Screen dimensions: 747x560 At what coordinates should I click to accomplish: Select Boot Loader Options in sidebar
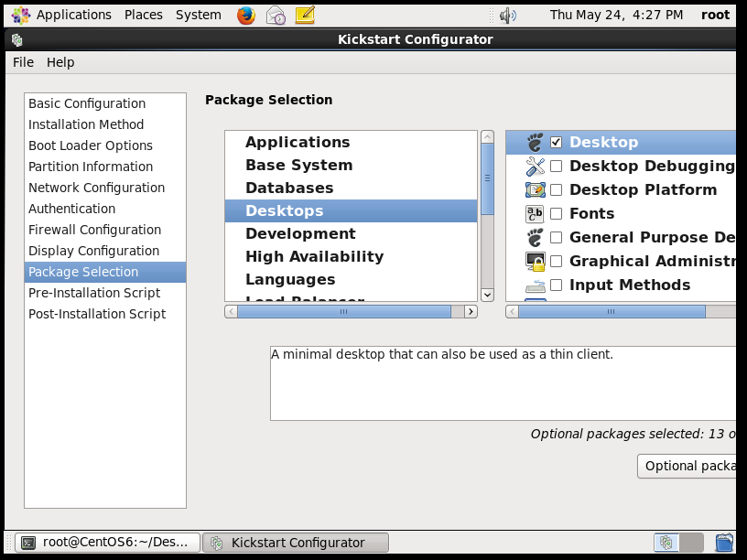pyautogui.click(x=104, y=145)
